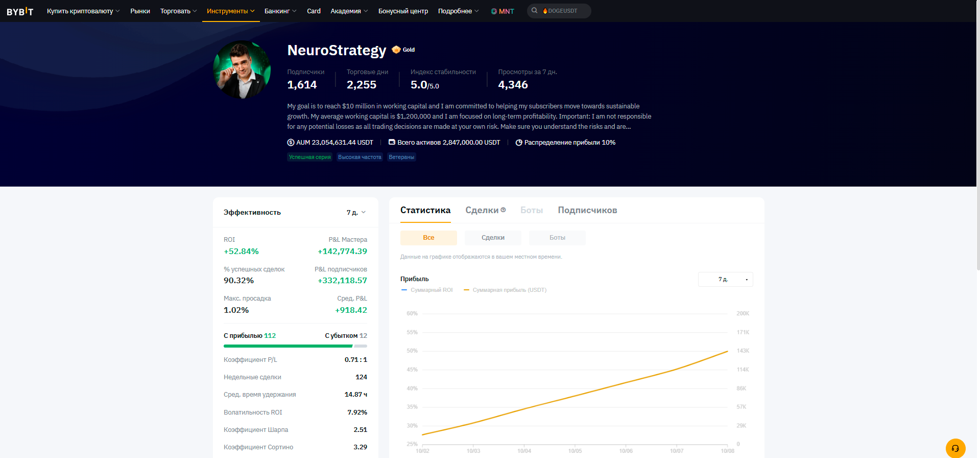Click the Gold badge icon
This screenshot has width=980, height=458.
pyautogui.click(x=396, y=50)
